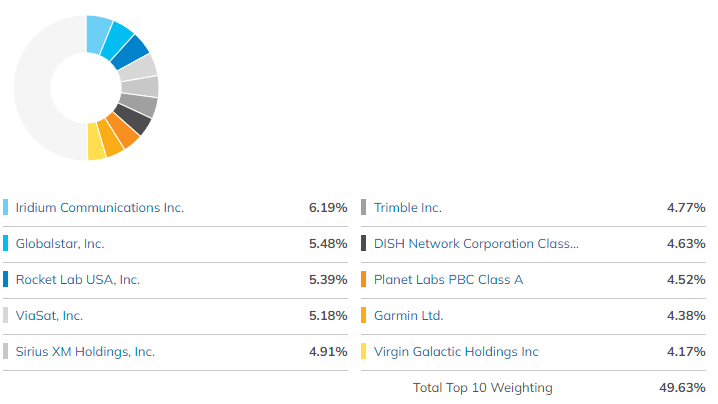Screen dimensions: 718x404
Task: Click the 49.63% total weighting value
Action: point(685,388)
